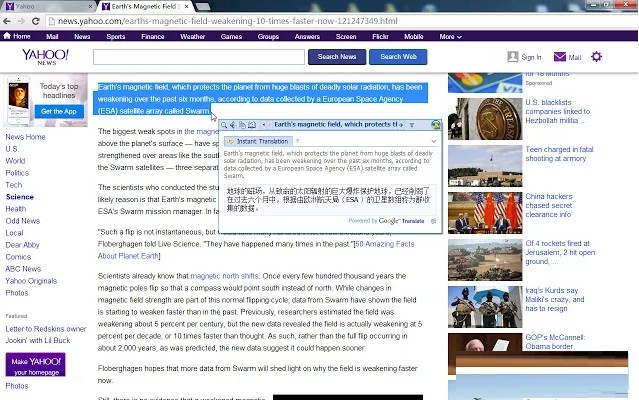Click the browser back arrow
Screen dimensions: 639x400
pos(7,21)
